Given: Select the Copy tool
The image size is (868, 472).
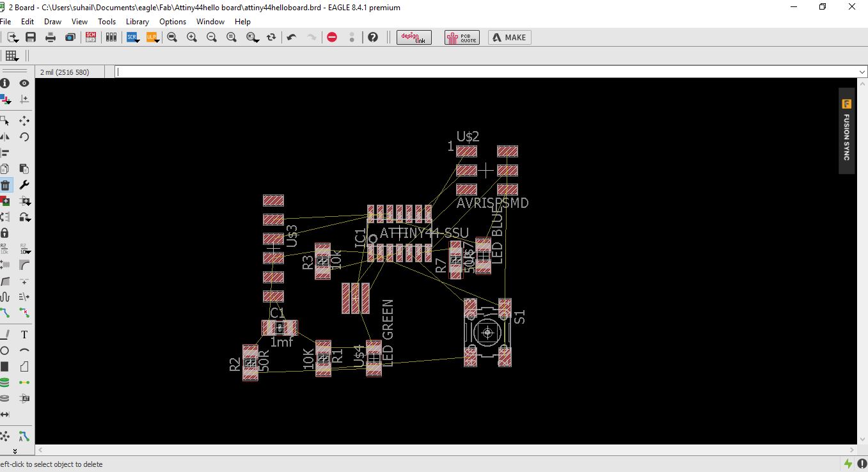Looking at the screenshot, I should 4,169.
